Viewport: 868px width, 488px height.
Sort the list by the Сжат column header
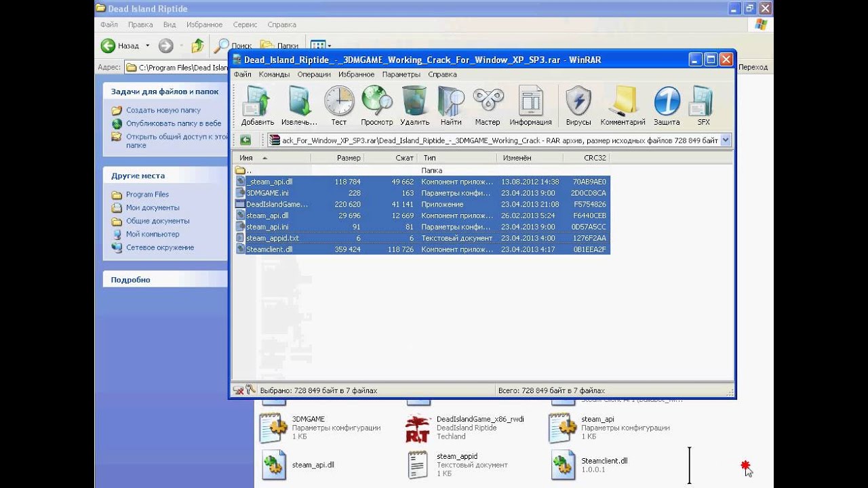[391, 157]
